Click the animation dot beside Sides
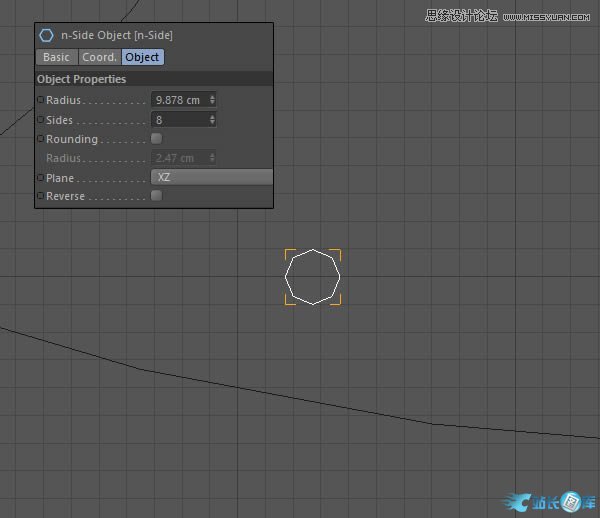 40,120
